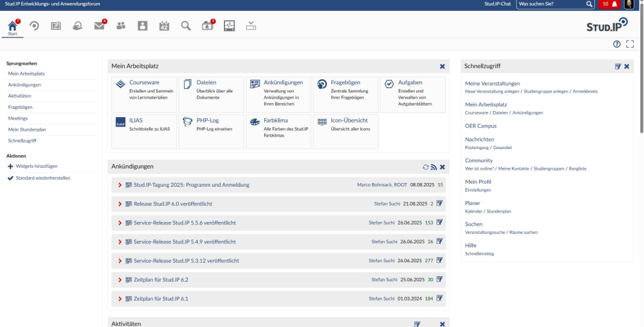Open the Community people icon
The image size is (644, 327).
pos(121,26)
